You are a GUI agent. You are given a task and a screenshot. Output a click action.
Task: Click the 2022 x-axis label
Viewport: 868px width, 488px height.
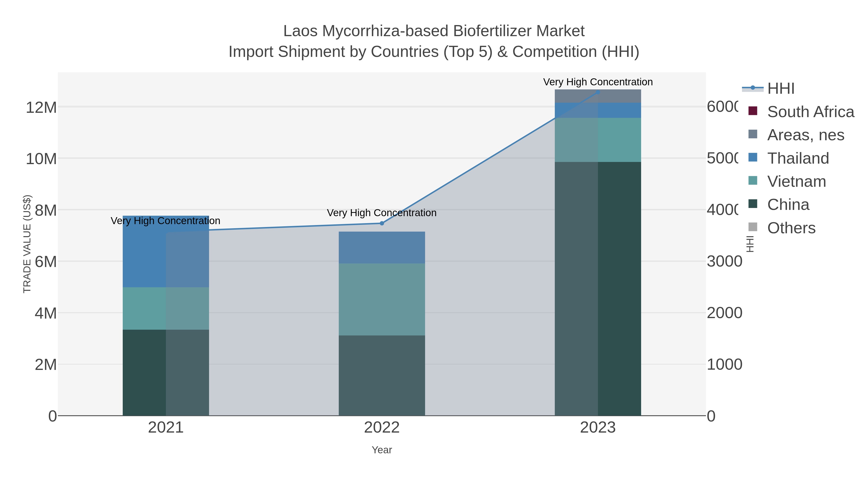[382, 428]
